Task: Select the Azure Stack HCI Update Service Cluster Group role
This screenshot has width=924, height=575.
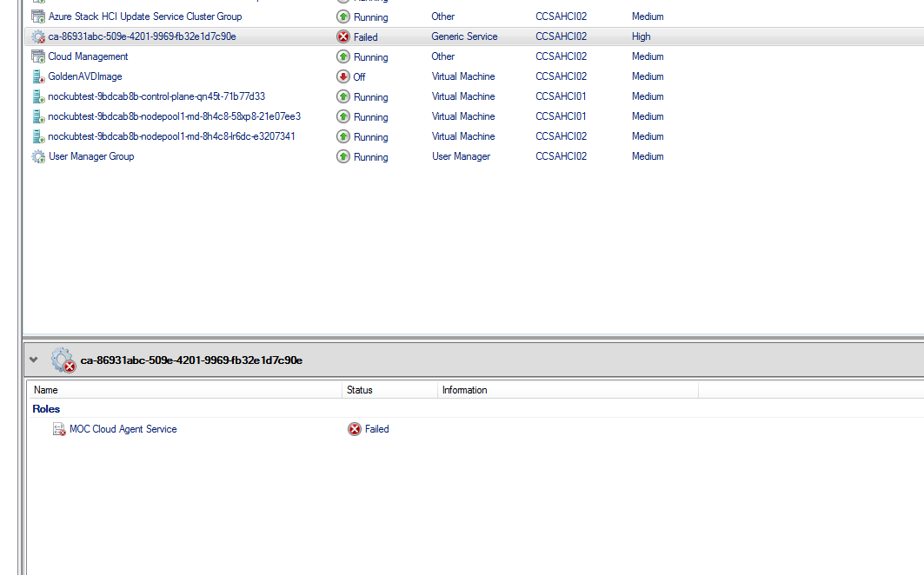Action: pos(145,17)
